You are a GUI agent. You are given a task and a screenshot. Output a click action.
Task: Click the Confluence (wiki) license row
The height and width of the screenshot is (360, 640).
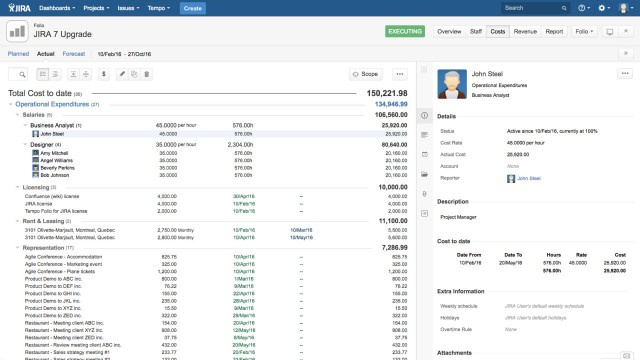tap(208, 196)
